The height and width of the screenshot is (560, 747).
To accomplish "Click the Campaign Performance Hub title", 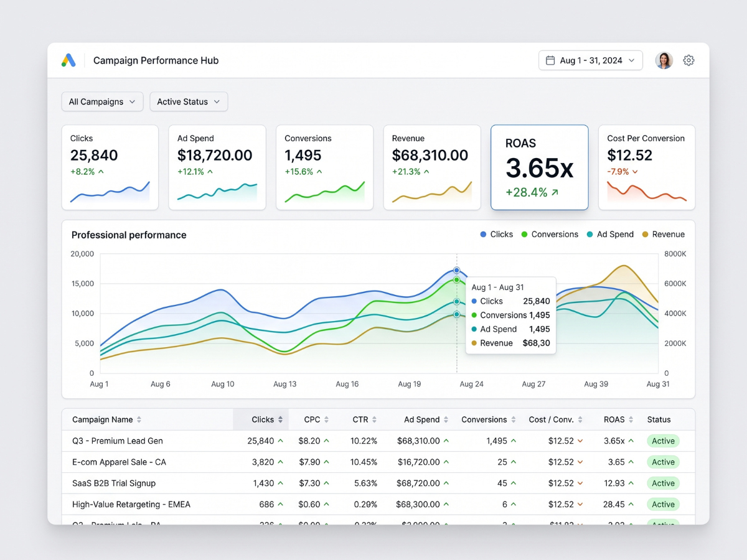I will tap(156, 60).
